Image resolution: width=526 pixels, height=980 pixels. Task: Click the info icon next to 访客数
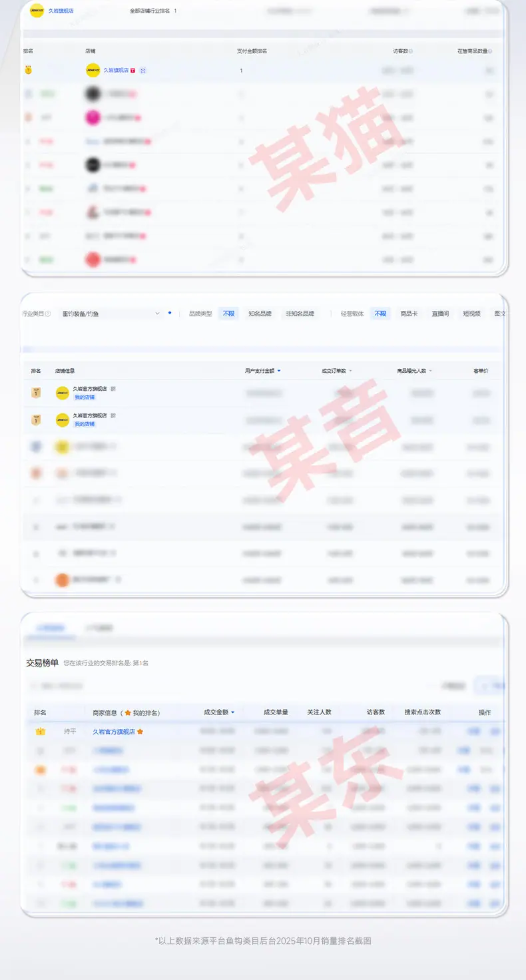(411, 51)
